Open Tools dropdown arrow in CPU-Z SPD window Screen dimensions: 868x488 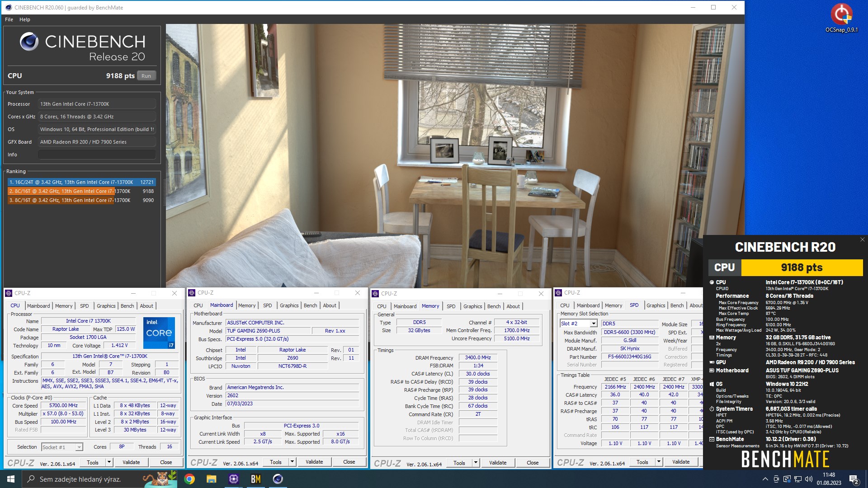[659, 462]
